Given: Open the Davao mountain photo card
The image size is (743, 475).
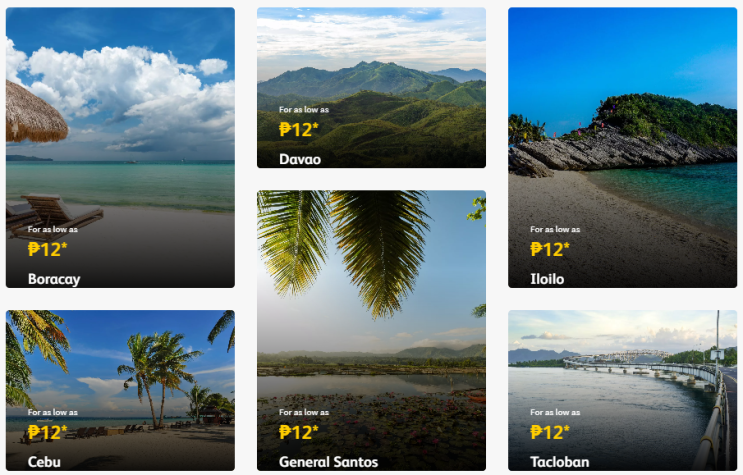Looking at the screenshot, I should 372,88.
